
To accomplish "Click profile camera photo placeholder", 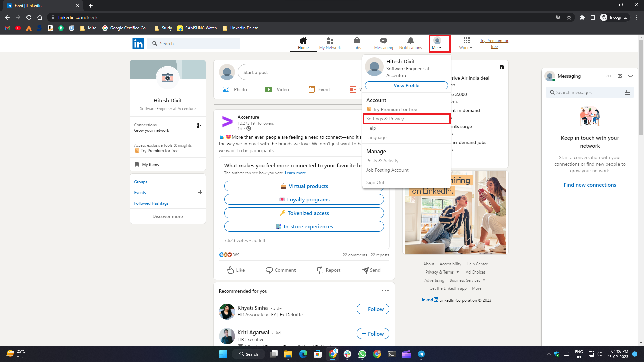I will tap(168, 78).
